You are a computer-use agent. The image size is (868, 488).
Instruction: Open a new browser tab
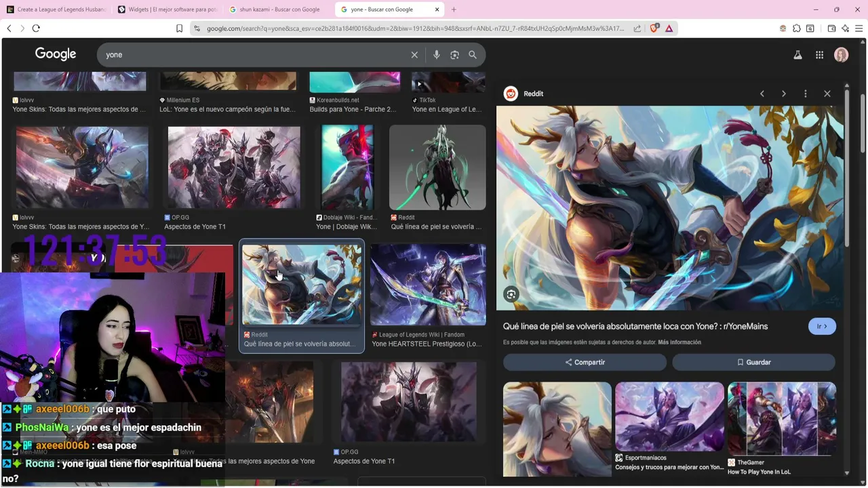click(x=454, y=9)
